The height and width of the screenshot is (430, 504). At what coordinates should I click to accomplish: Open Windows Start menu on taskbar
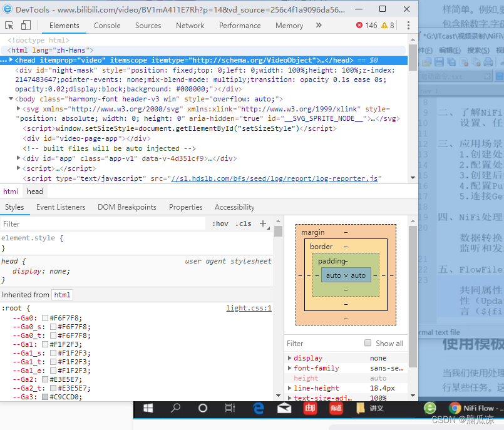click(148, 408)
